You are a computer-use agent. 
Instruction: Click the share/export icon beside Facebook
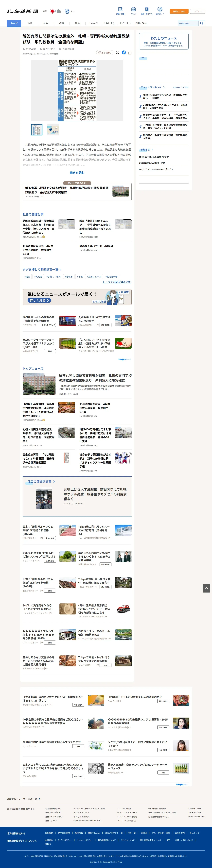click(x=130, y=53)
